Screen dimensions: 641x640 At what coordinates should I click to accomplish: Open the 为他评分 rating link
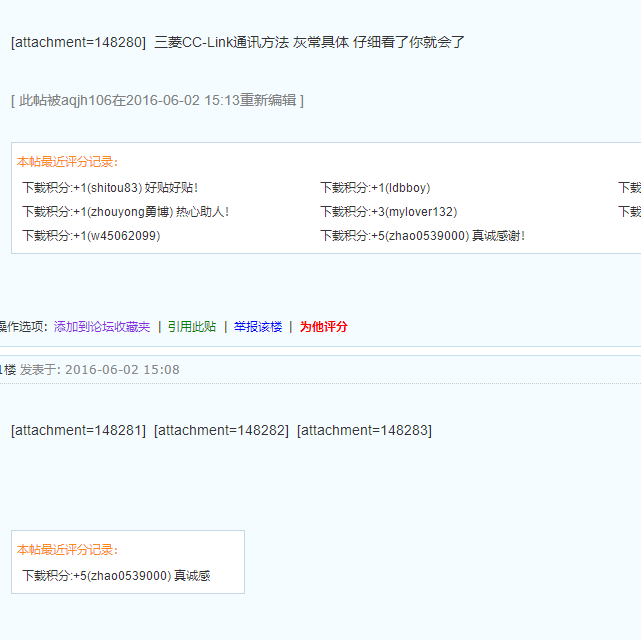tap(324, 327)
